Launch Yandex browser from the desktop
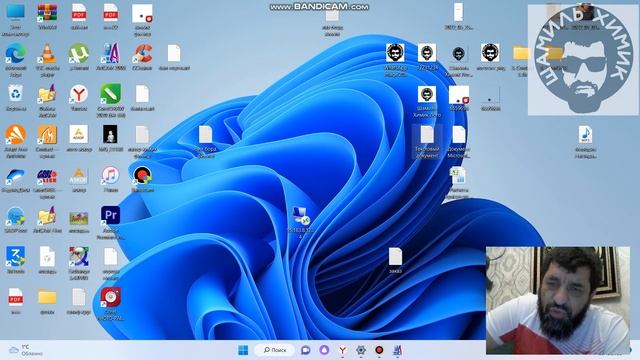Image resolution: width=640 pixels, height=360 pixels. click(x=79, y=98)
